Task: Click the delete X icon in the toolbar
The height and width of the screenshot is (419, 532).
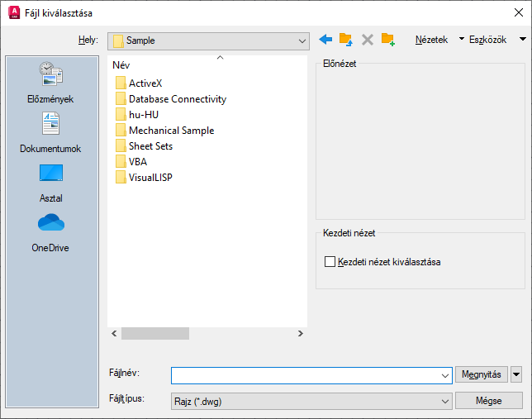Action: 367,40
